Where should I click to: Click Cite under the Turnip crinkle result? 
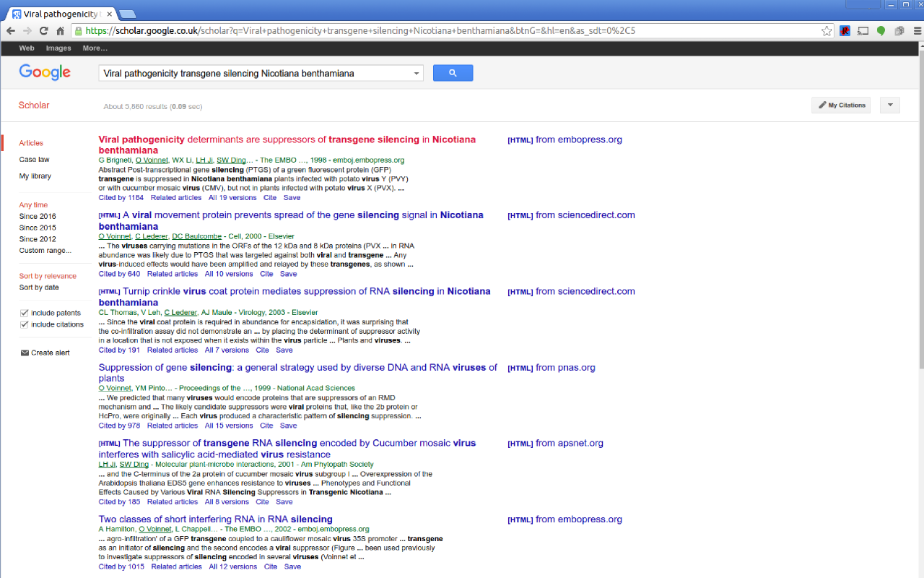(262, 350)
